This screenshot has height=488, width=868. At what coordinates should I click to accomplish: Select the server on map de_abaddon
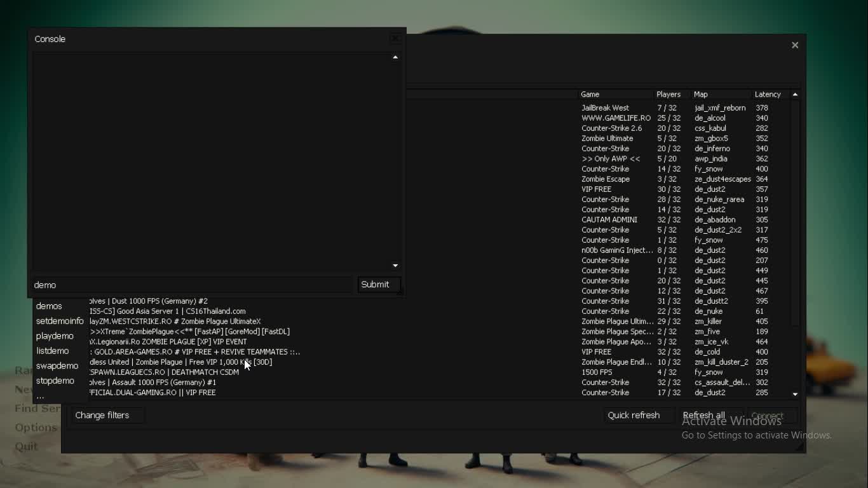click(x=598, y=220)
